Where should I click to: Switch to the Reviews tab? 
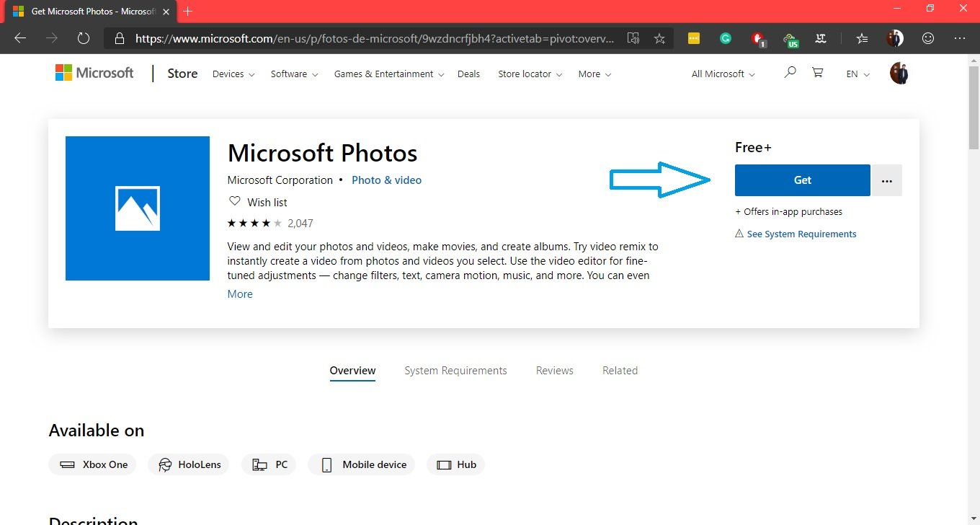click(555, 371)
